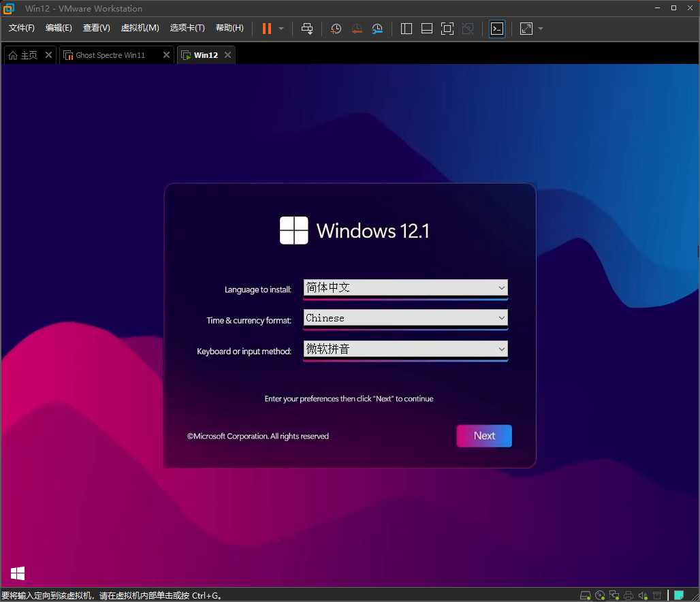Open the snapshot manager icon
Viewport: 700px width, 602px height.
tap(377, 29)
